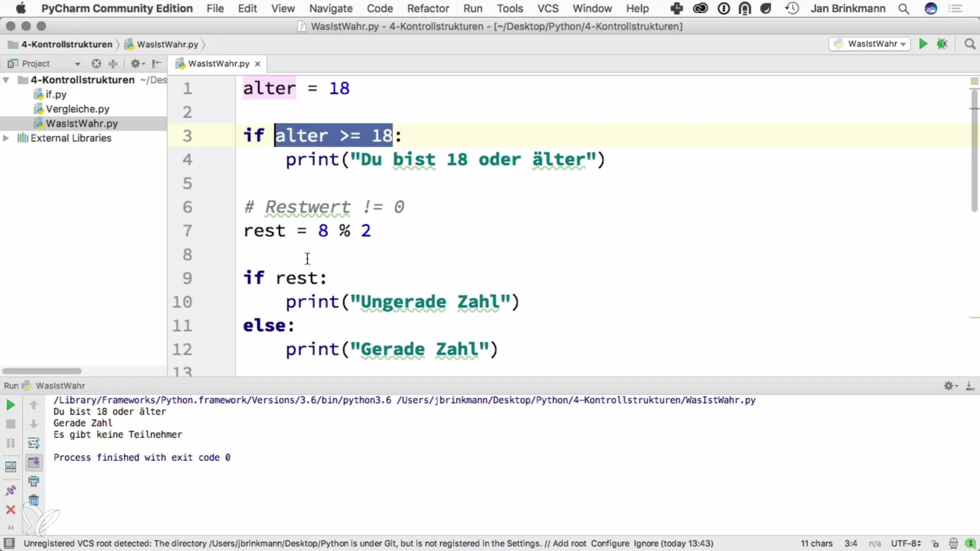Viewport: 980px width, 551px height.
Task: Click Scroll from Source crosshair icon
Action: (x=96, y=63)
